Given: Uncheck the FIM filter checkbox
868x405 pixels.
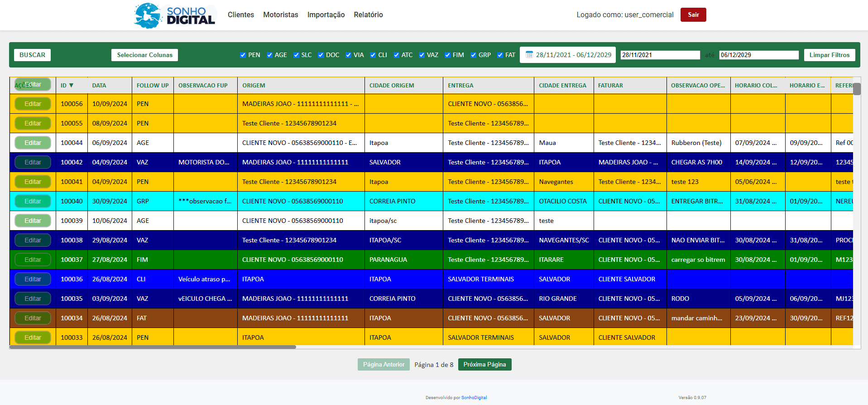Looking at the screenshot, I should click(447, 55).
